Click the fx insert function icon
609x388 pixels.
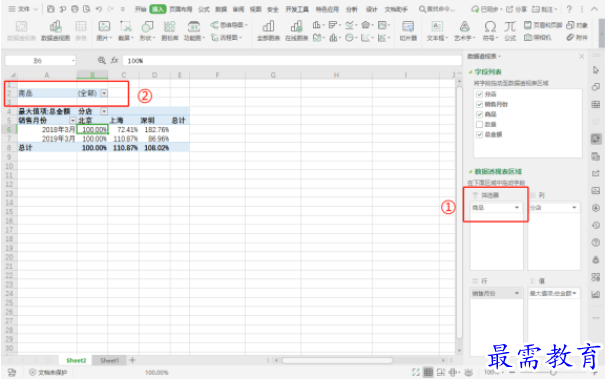click(114, 60)
